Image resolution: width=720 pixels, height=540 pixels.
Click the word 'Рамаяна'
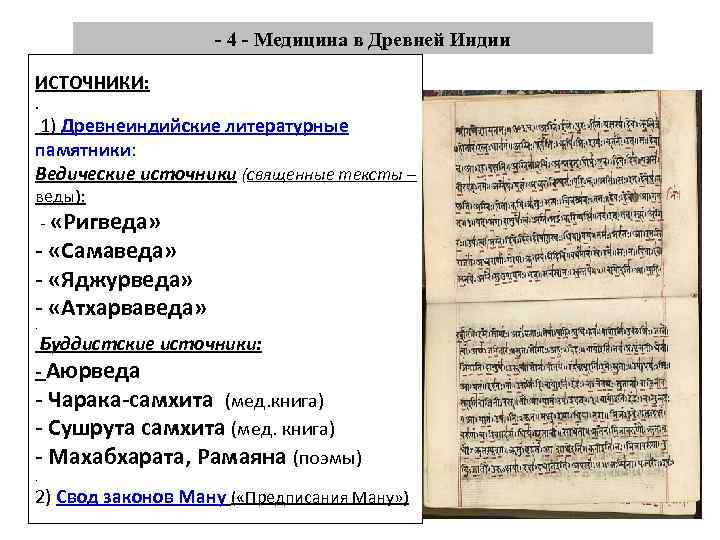pos(242,457)
